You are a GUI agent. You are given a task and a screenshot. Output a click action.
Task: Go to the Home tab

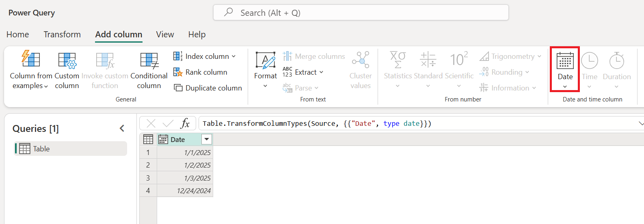pyautogui.click(x=18, y=34)
